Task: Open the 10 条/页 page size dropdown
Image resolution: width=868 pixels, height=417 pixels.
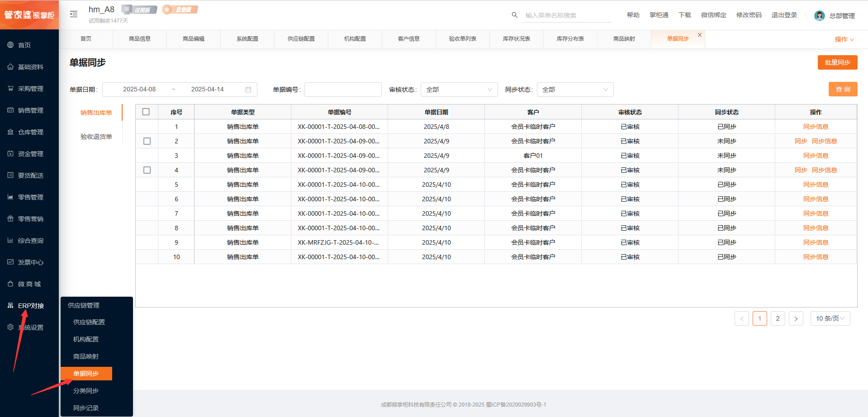Action: (x=830, y=318)
